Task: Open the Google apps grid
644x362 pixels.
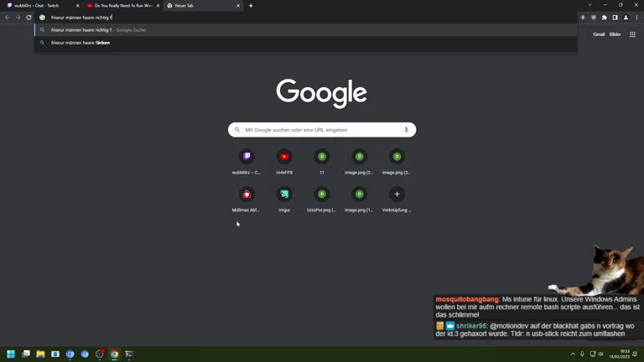Action: [632, 34]
